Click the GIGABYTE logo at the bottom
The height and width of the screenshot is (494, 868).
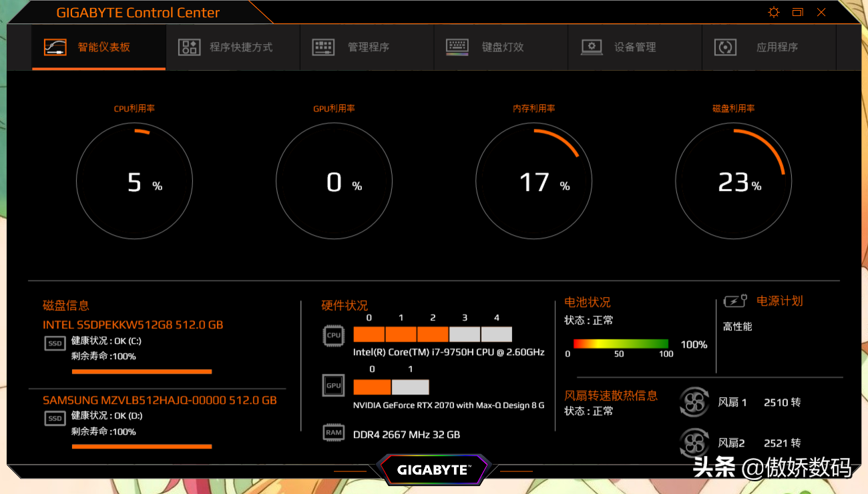click(434, 470)
